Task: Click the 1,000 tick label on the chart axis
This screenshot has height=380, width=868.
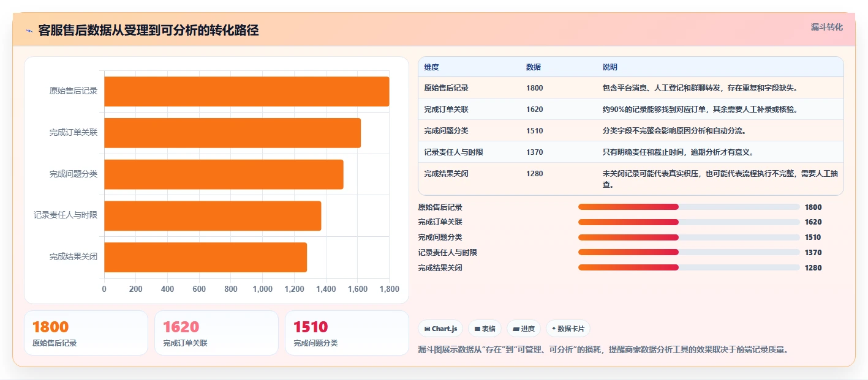Action: (263, 289)
